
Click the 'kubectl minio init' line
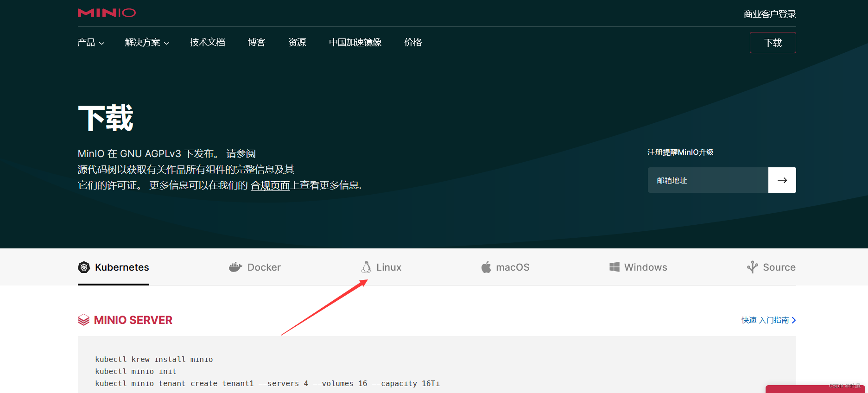pos(136,371)
